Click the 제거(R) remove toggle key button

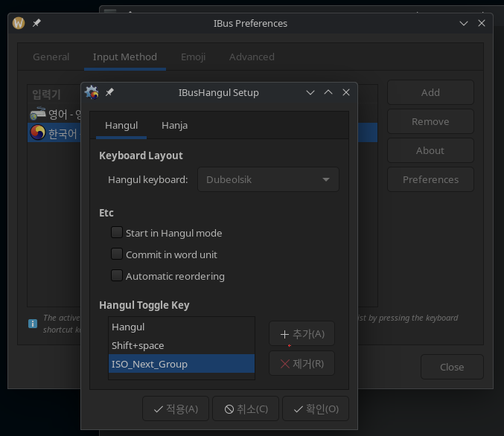tap(302, 363)
